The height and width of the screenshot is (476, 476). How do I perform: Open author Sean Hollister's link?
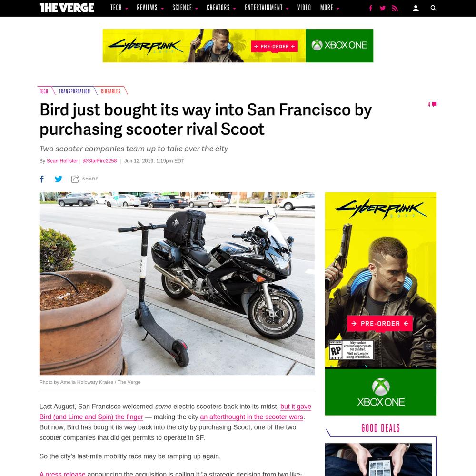62,161
